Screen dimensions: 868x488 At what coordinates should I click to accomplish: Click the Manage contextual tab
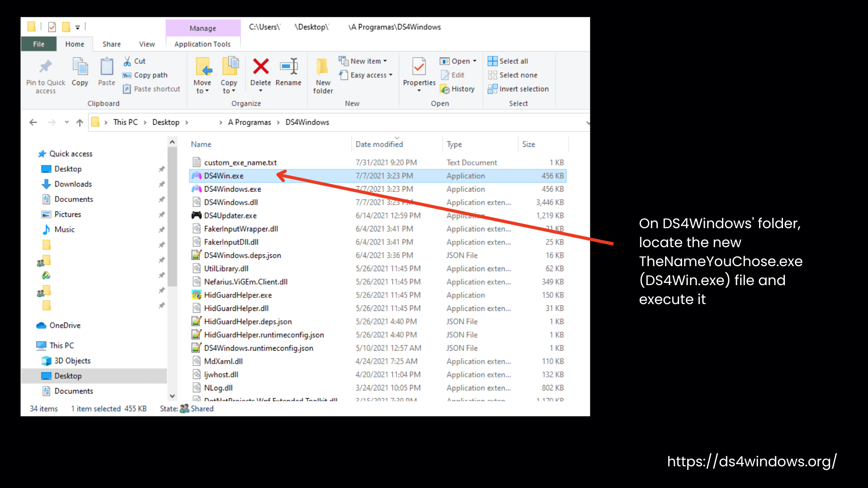point(203,28)
